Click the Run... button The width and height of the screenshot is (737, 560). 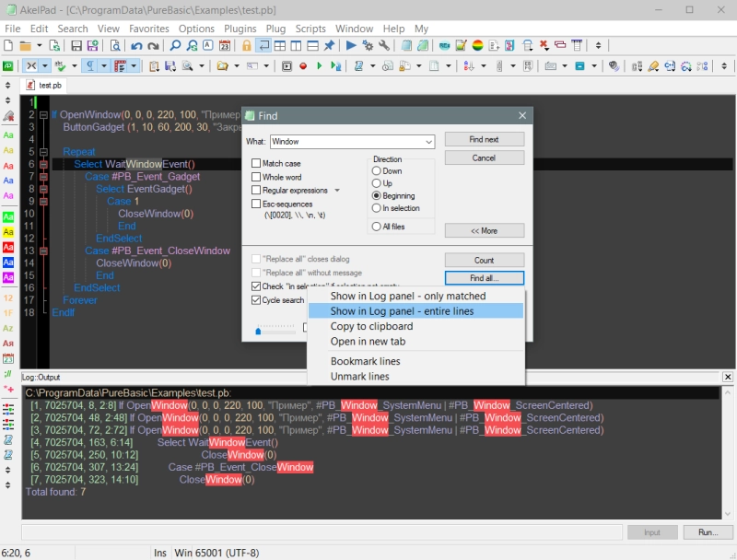(708, 532)
